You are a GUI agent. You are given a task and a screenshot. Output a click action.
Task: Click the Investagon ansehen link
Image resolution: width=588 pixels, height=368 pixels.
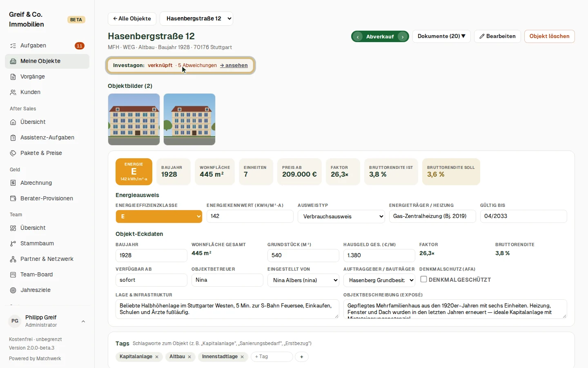pyautogui.click(x=234, y=65)
